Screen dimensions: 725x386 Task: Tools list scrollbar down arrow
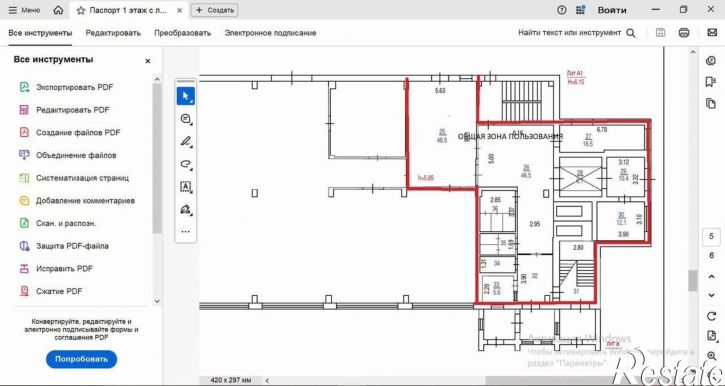pyautogui.click(x=157, y=301)
